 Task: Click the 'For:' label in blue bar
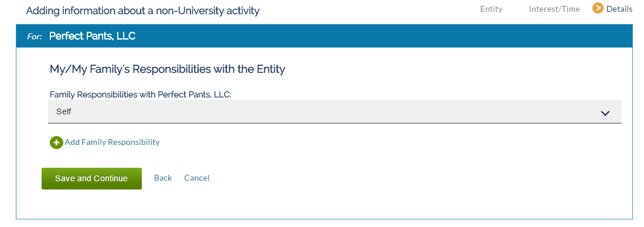(x=35, y=36)
